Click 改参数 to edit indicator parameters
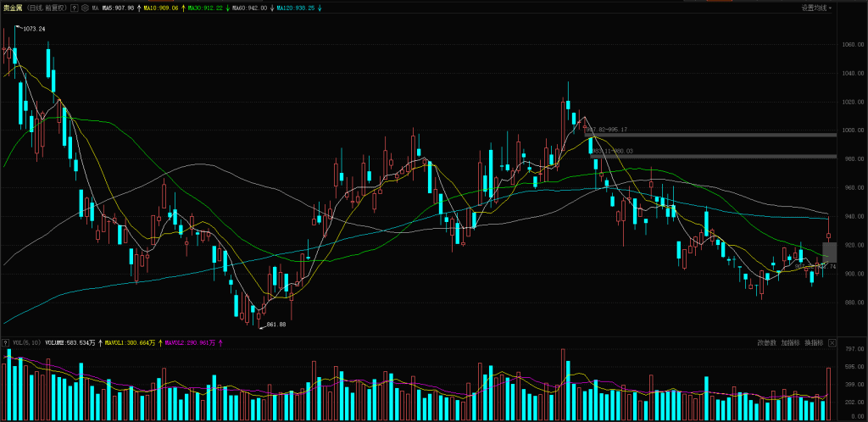This screenshot has height=422, width=868. (766, 343)
